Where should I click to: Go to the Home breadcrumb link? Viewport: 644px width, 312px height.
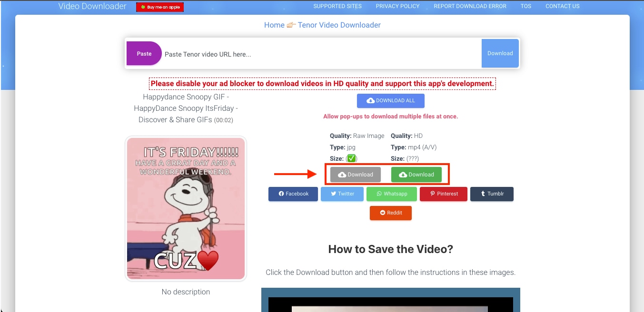point(274,25)
